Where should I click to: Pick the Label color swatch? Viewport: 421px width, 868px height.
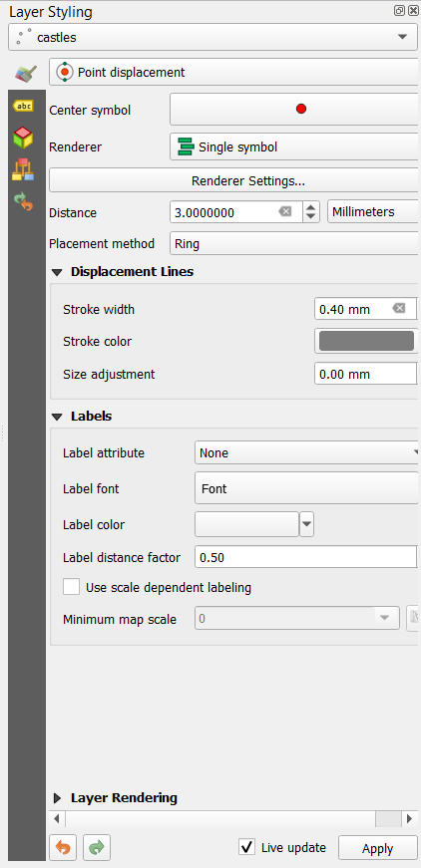[x=247, y=525]
